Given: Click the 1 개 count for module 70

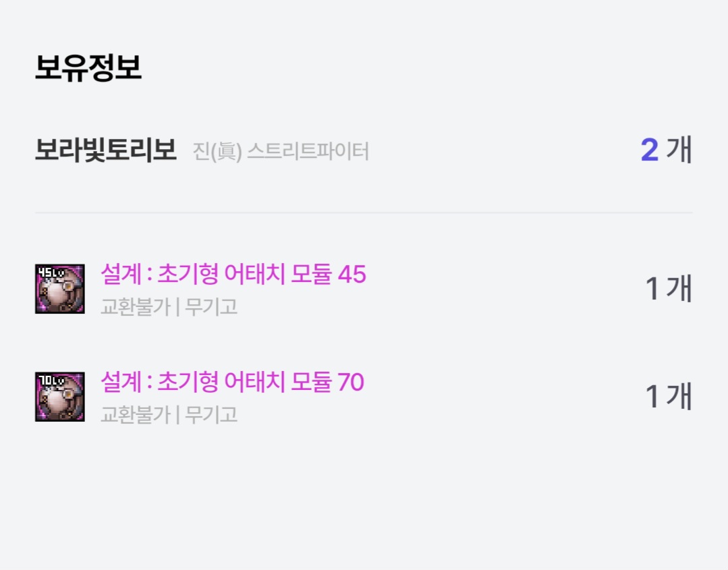Looking at the screenshot, I should [x=669, y=396].
